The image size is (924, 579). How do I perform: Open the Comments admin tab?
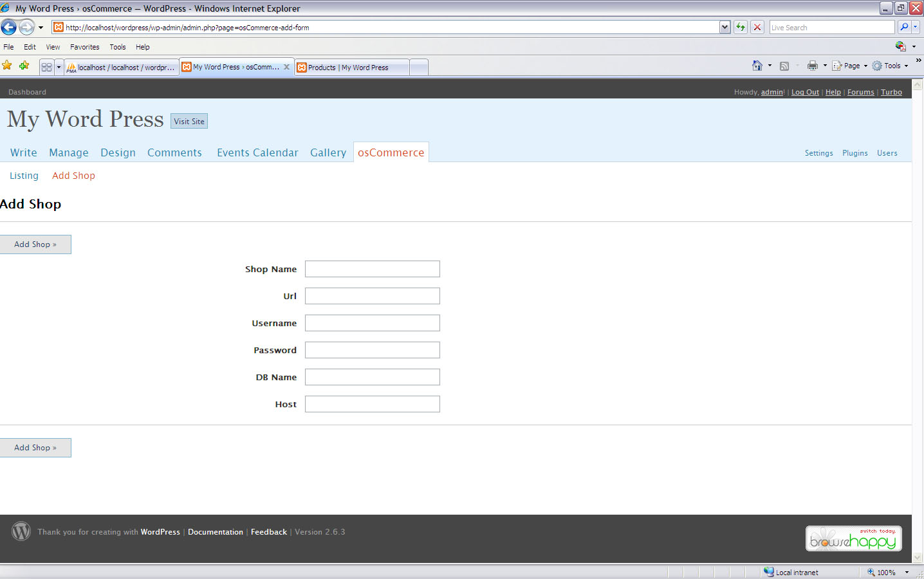click(174, 152)
